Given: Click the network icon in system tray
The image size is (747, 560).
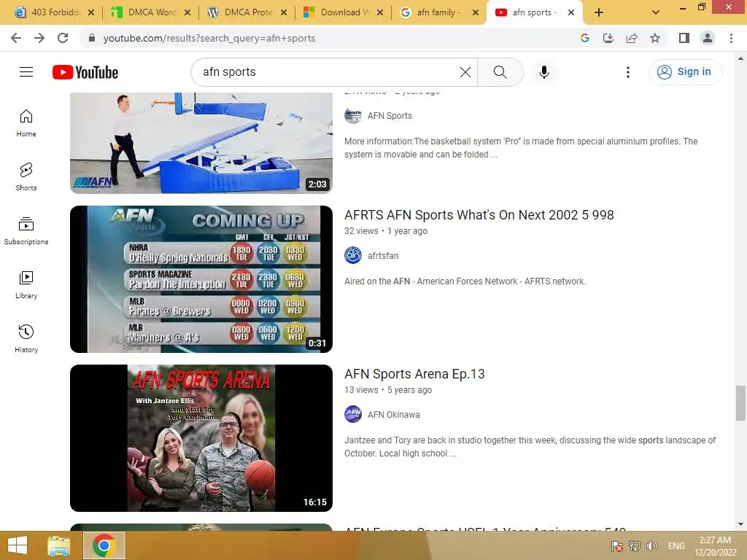Looking at the screenshot, I should click(x=634, y=545).
